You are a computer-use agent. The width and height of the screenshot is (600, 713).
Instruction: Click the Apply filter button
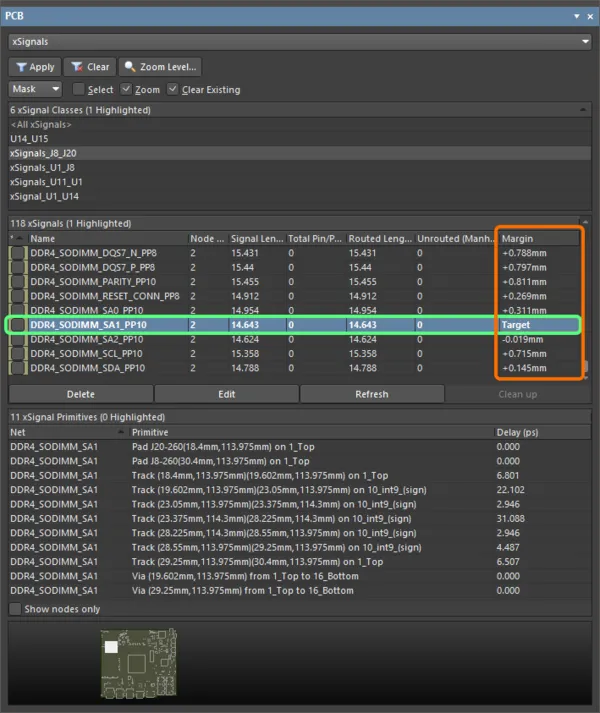33,67
